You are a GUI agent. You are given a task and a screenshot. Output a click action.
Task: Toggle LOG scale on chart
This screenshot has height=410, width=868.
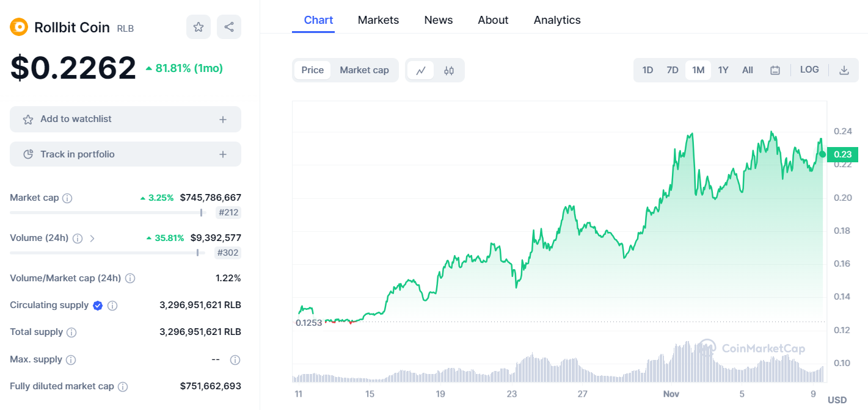pyautogui.click(x=809, y=70)
